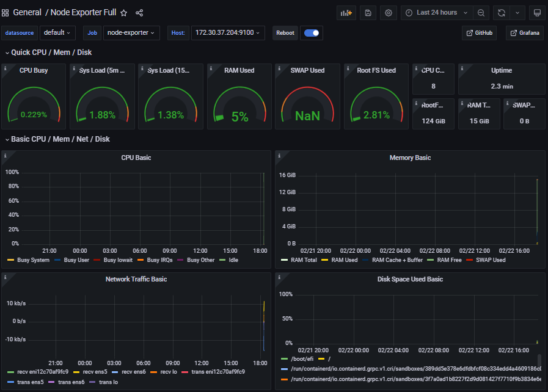Open dashboard settings gear
This screenshot has width=548, height=392.
pos(389,13)
